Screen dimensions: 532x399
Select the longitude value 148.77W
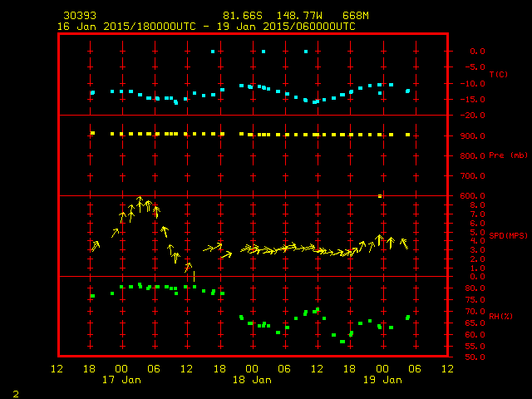pos(299,16)
